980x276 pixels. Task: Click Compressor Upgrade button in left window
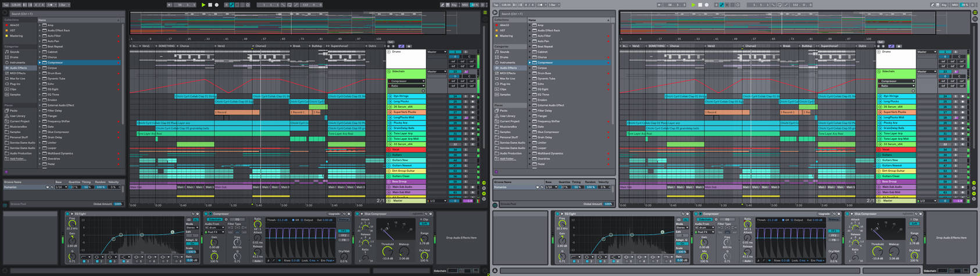click(x=334, y=214)
